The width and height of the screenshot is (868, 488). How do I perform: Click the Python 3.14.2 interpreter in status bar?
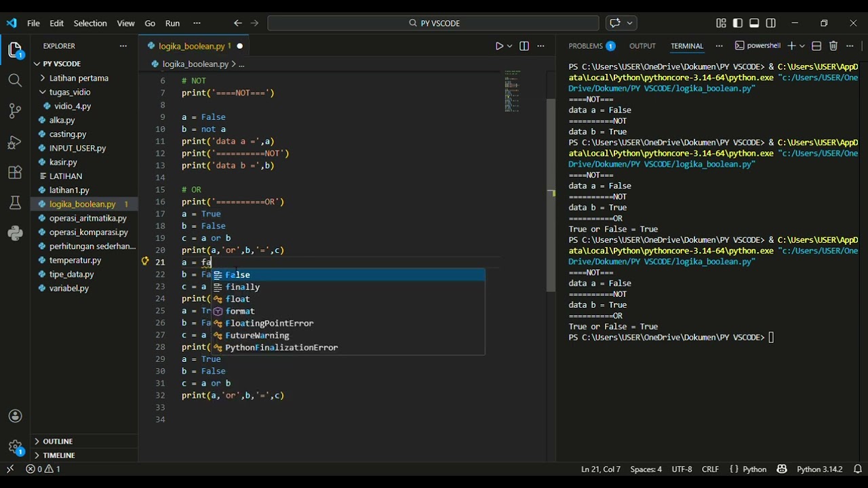(x=819, y=469)
